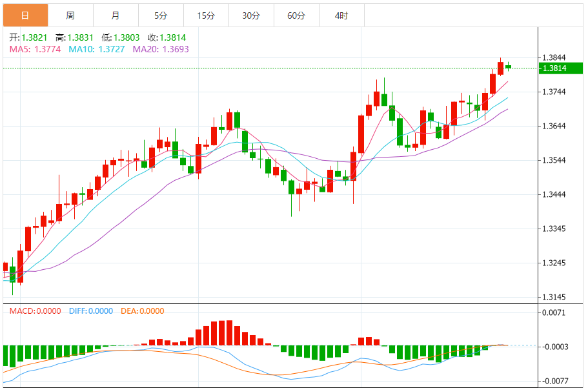Image resolution: width=588 pixels, height=388 pixels.
Task: Switch to the 周 weekly tab
Action: [x=70, y=15]
